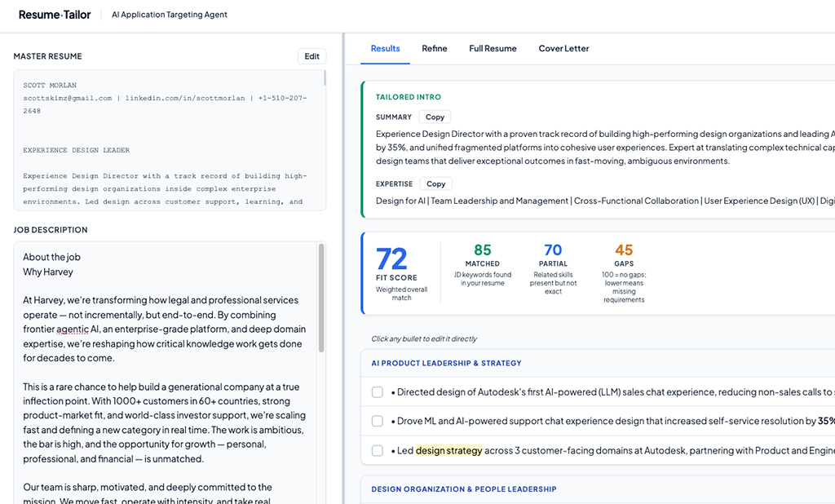Click the Job Description section label
This screenshot has width=835, height=504.
pyautogui.click(x=51, y=230)
